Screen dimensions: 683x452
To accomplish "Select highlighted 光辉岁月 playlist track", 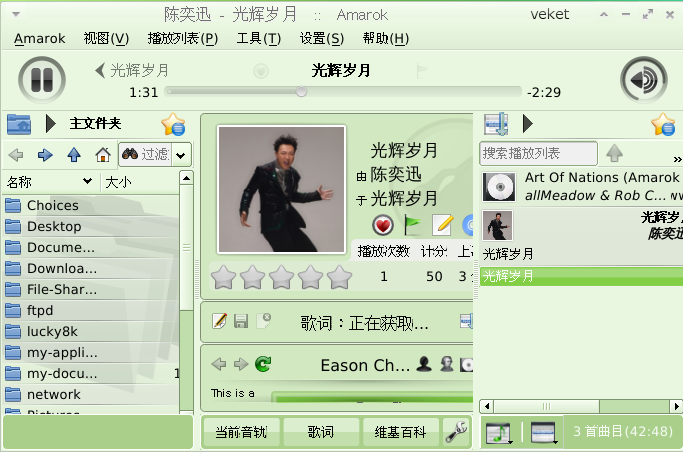I will point(582,276).
